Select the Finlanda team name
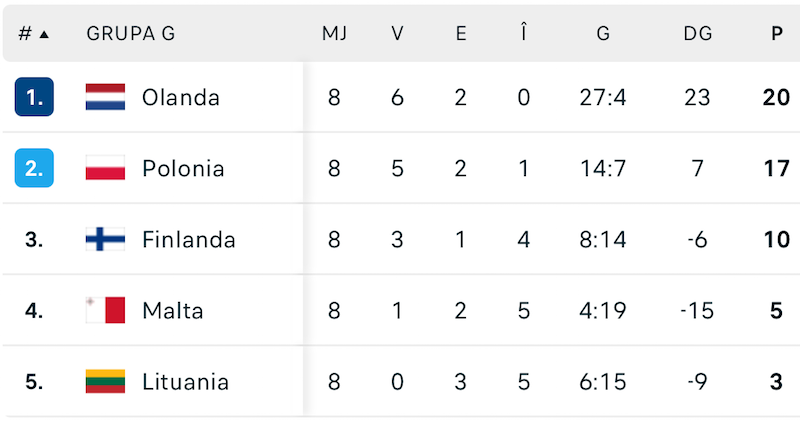The image size is (800, 428). click(x=189, y=239)
